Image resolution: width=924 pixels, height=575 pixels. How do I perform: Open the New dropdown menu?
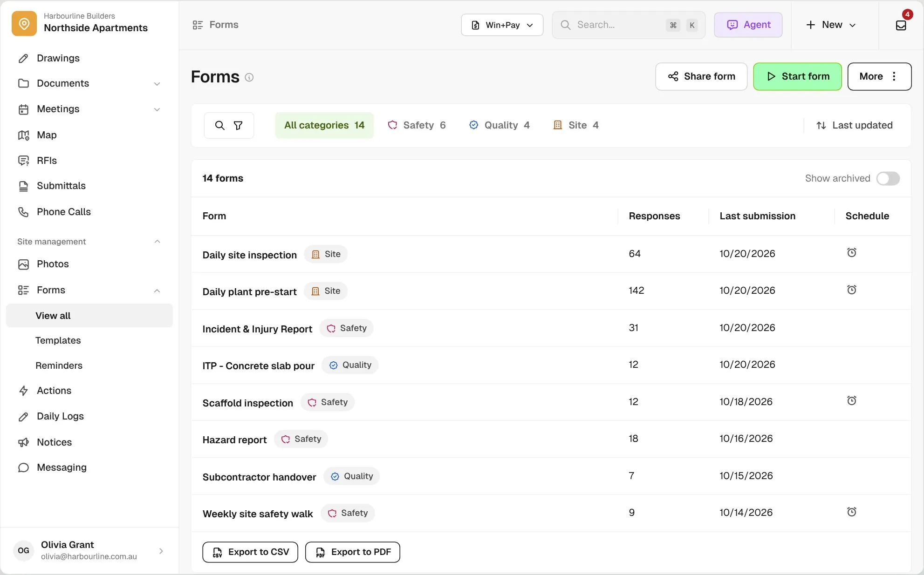coord(831,25)
